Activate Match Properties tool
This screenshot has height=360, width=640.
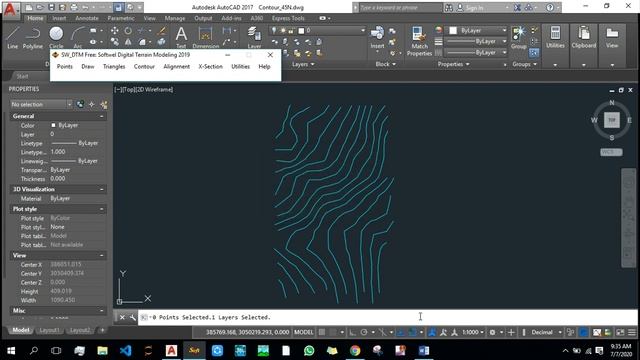[419, 41]
